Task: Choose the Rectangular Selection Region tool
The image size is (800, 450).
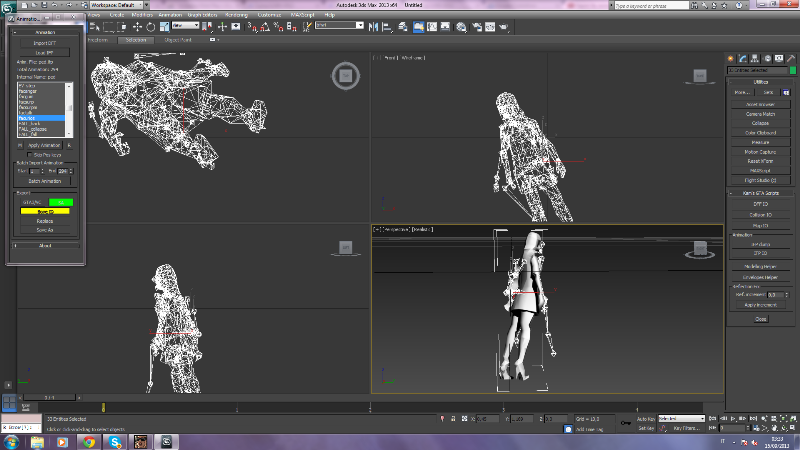Action: [109, 27]
